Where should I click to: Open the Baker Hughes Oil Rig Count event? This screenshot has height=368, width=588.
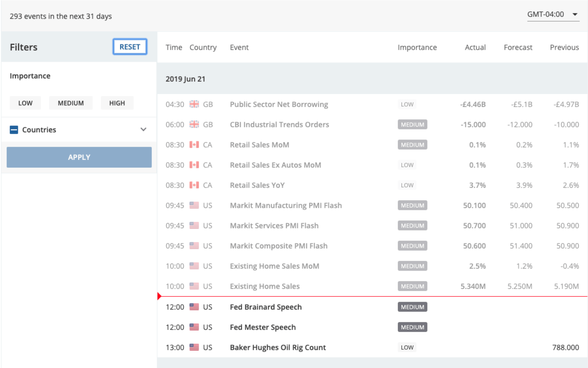[278, 347]
